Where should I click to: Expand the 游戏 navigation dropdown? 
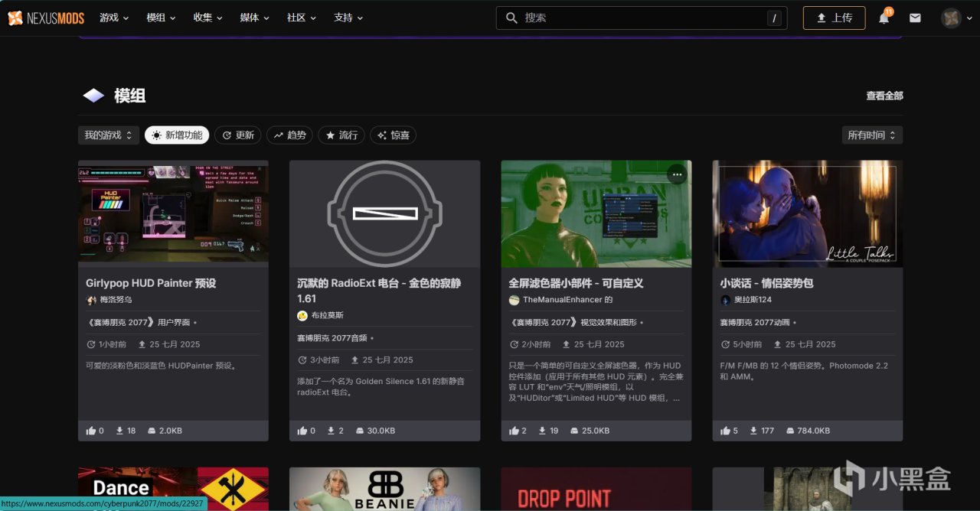click(114, 18)
